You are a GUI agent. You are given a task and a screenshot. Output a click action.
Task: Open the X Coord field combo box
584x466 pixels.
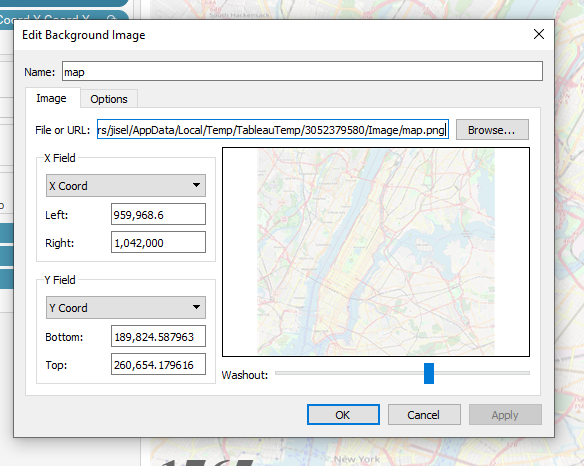click(x=126, y=185)
